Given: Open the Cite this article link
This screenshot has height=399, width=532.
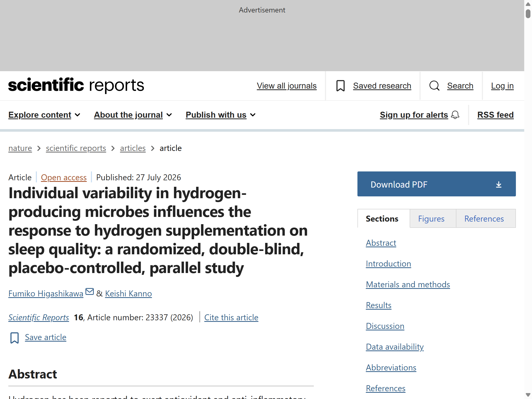Looking at the screenshot, I should pyautogui.click(x=231, y=317).
